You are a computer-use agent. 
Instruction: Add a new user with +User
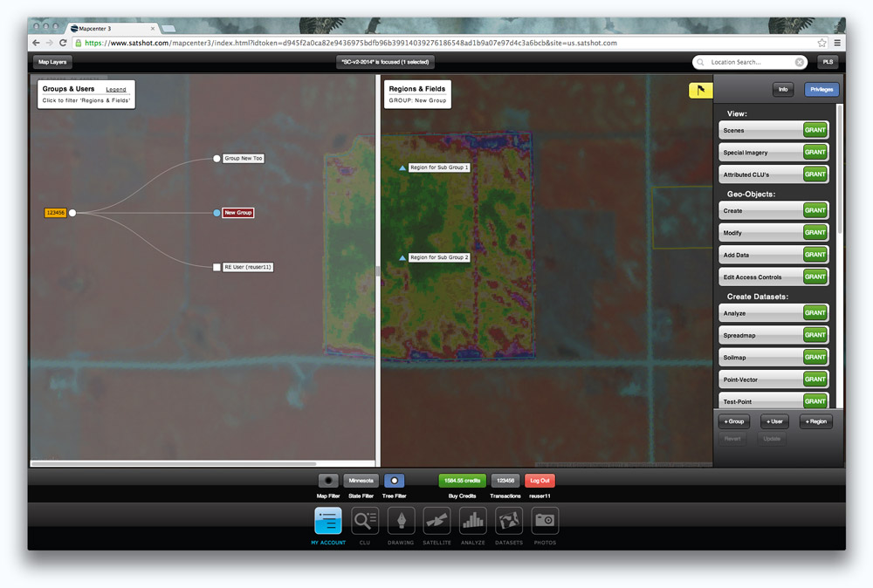click(774, 421)
